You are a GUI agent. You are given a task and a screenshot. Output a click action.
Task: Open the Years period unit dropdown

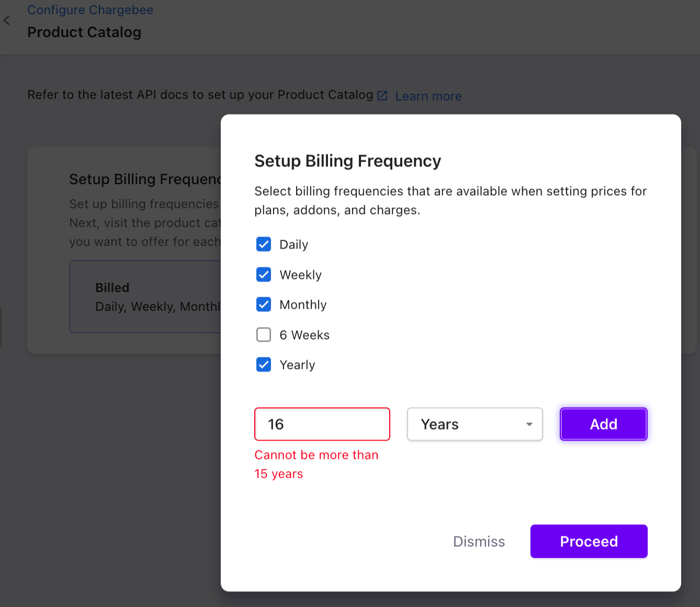click(x=474, y=424)
